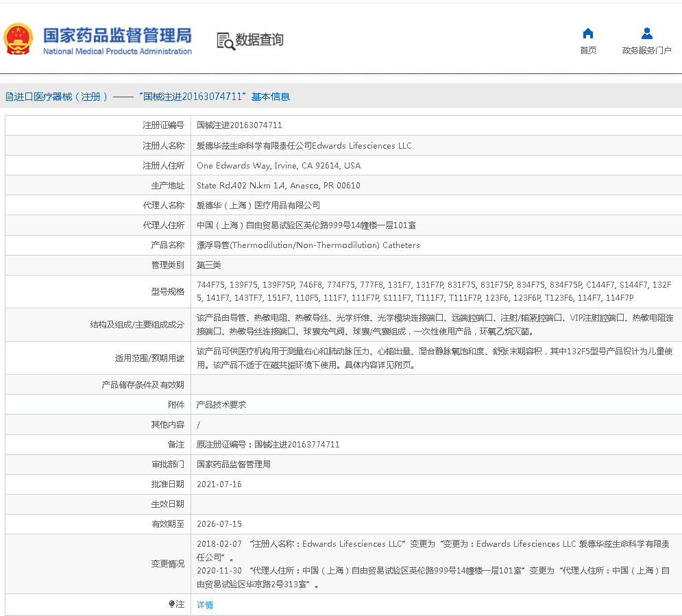Click the 型号规格 label
This screenshot has width=682, height=616.
168,292
